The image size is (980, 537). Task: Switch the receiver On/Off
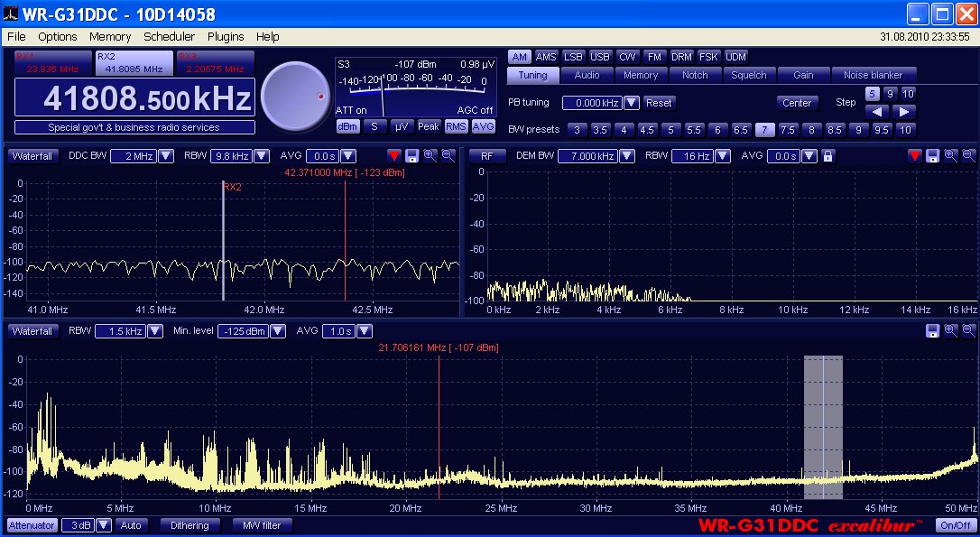[x=956, y=525]
